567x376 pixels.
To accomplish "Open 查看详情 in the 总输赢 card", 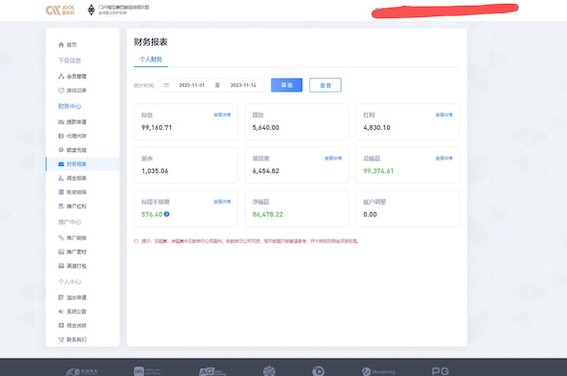I will [x=444, y=158].
